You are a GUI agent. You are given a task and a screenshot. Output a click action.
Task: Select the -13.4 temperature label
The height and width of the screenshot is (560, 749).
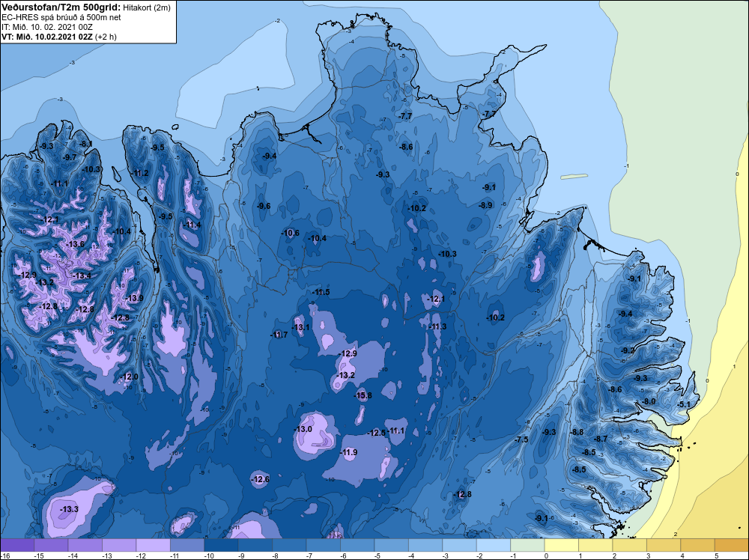point(82,276)
